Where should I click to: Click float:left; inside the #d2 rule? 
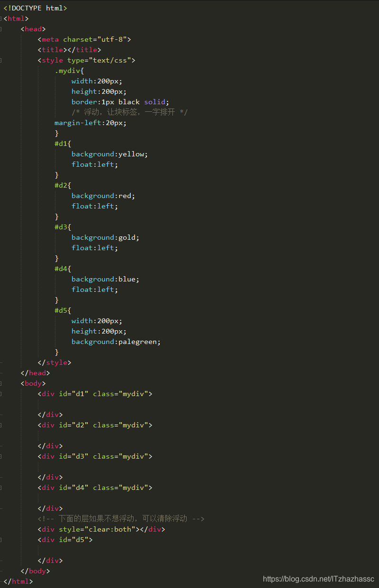click(95, 206)
